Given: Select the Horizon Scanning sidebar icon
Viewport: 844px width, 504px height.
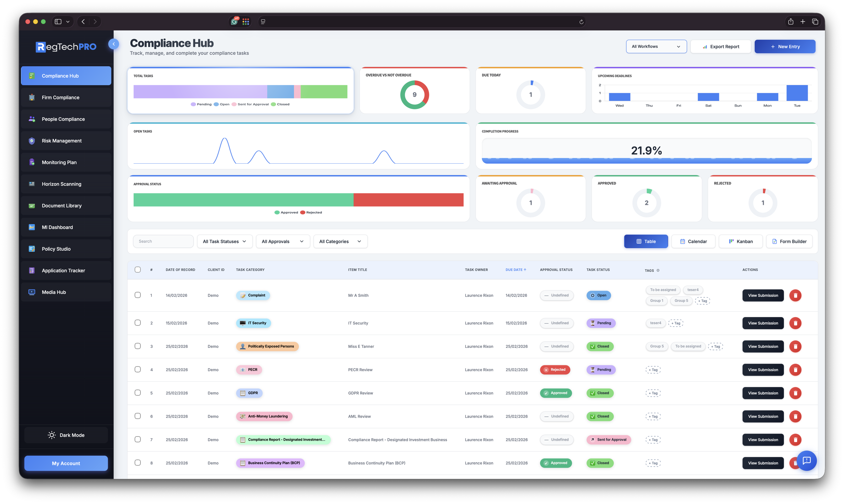Looking at the screenshot, I should point(32,184).
